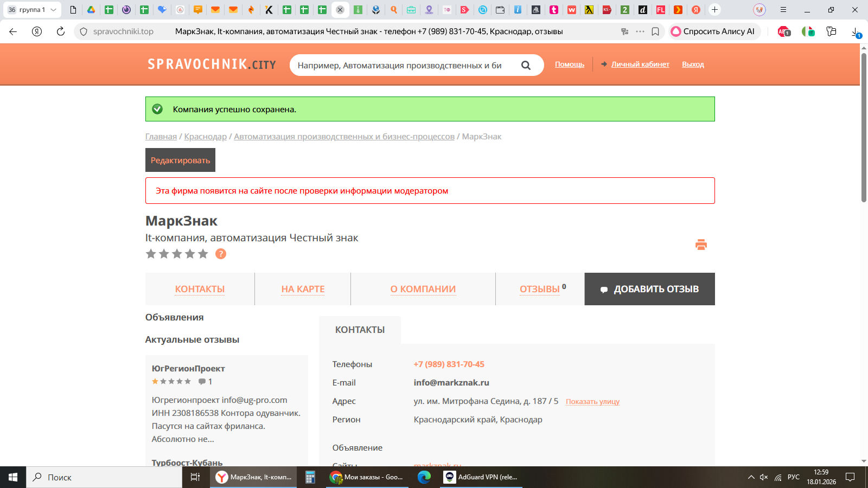Switch to AdGuard VPN taskbar window
The height and width of the screenshot is (488, 868).
pos(481,477)
